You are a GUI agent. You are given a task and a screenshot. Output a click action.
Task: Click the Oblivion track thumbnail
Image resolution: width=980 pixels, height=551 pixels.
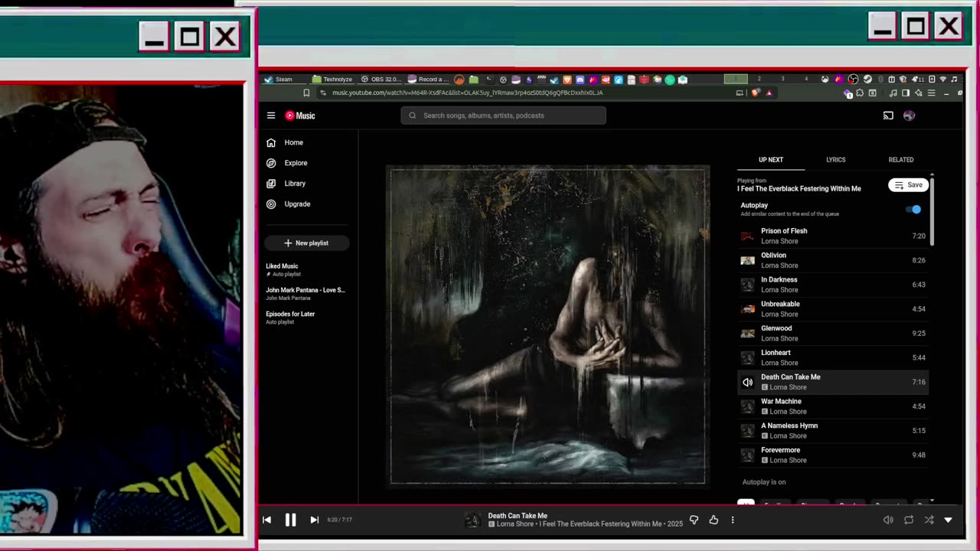coord(747,260)
